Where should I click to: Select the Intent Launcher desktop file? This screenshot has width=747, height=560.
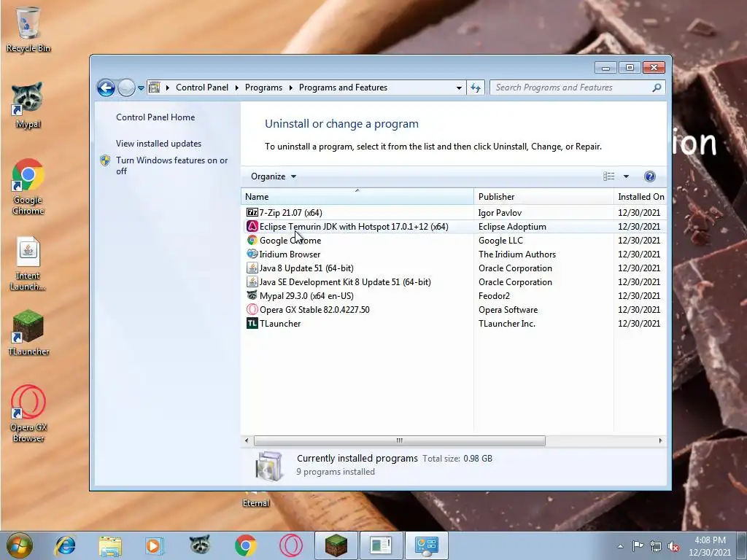pos(28,263)
